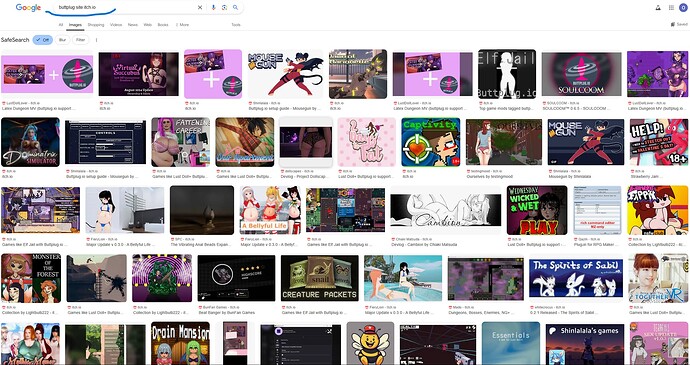Select the Images tab
The height and width of the screenshot is (365, 690).
[75, 25]
